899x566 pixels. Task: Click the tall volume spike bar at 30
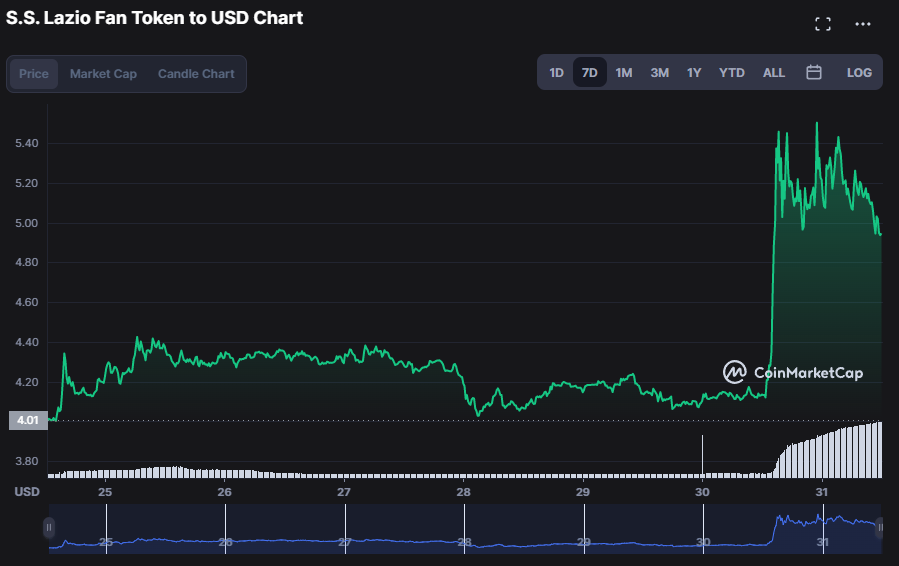point(702,456)
